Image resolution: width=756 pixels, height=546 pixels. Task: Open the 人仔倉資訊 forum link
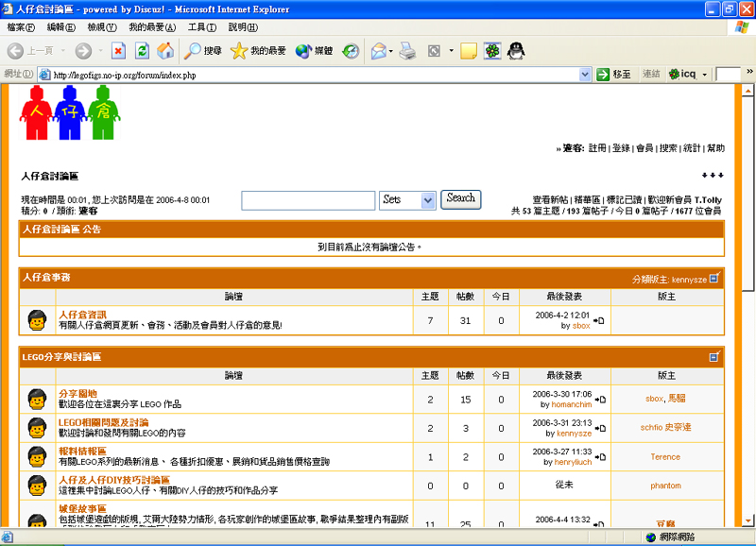[x=82, y=315]
